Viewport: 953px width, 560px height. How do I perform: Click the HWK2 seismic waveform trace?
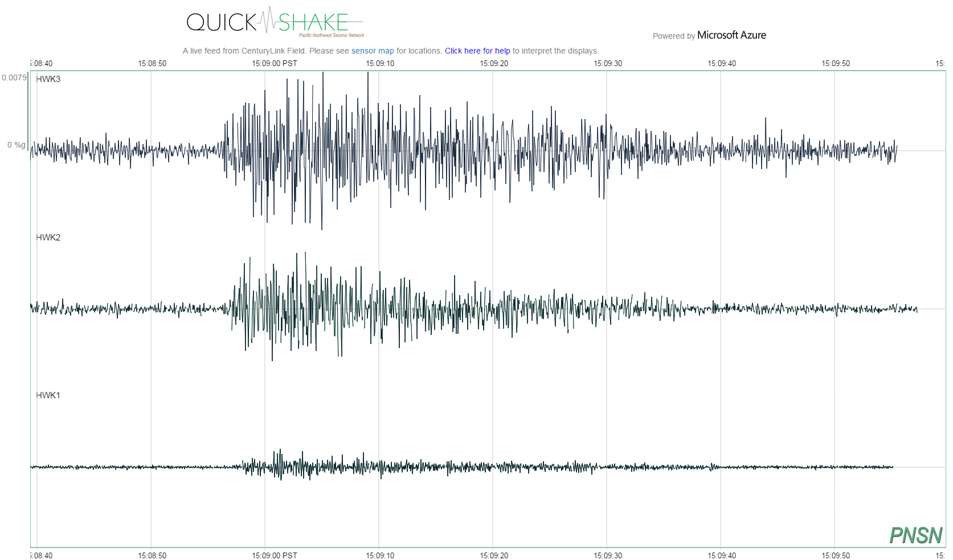(x=473, y=308)
